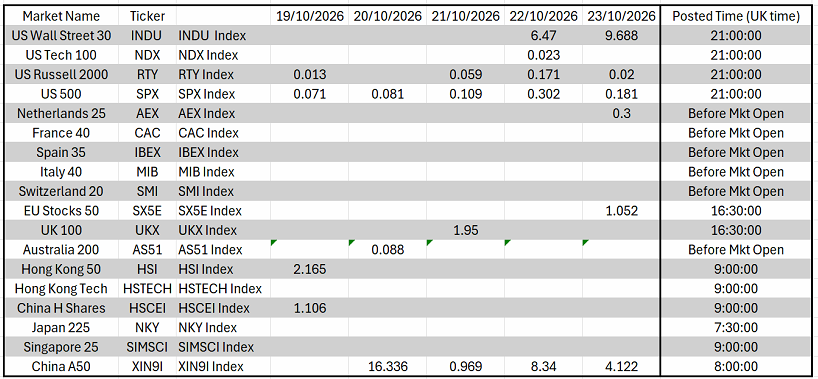This screenshot has width=818, height=379.
Task: Click the AS51 cell containing 0.088
Action: click(387, 250)
